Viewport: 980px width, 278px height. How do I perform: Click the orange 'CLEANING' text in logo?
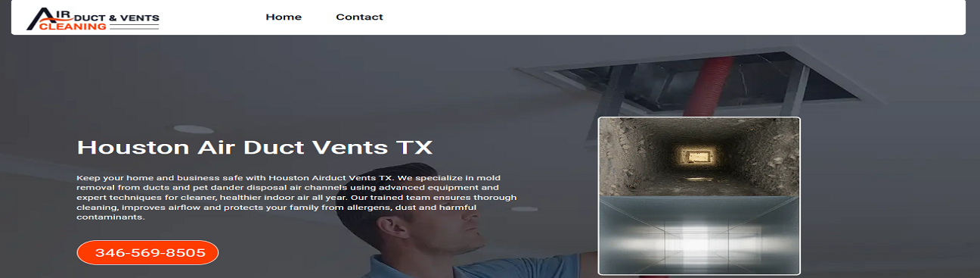click(73, 26)
